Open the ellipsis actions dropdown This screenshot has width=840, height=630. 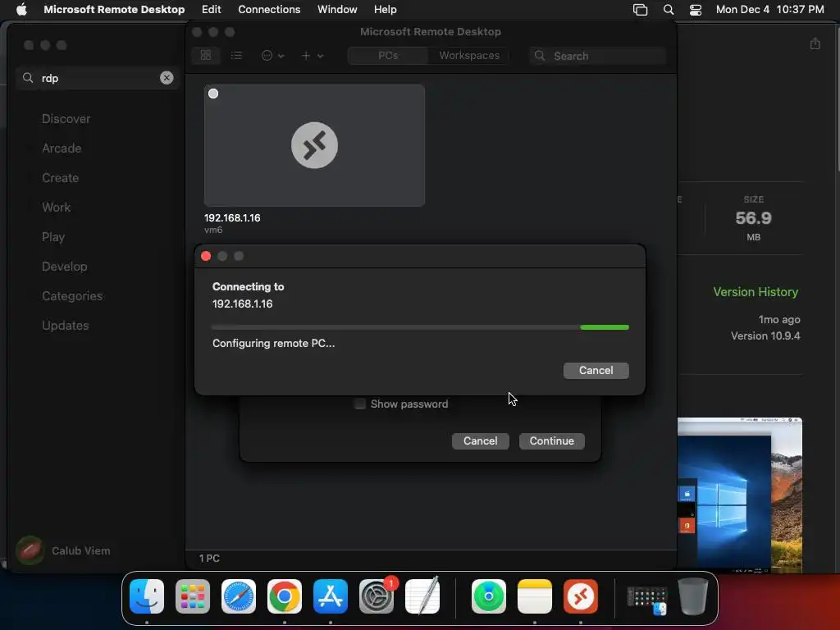[x=272, y=55]
